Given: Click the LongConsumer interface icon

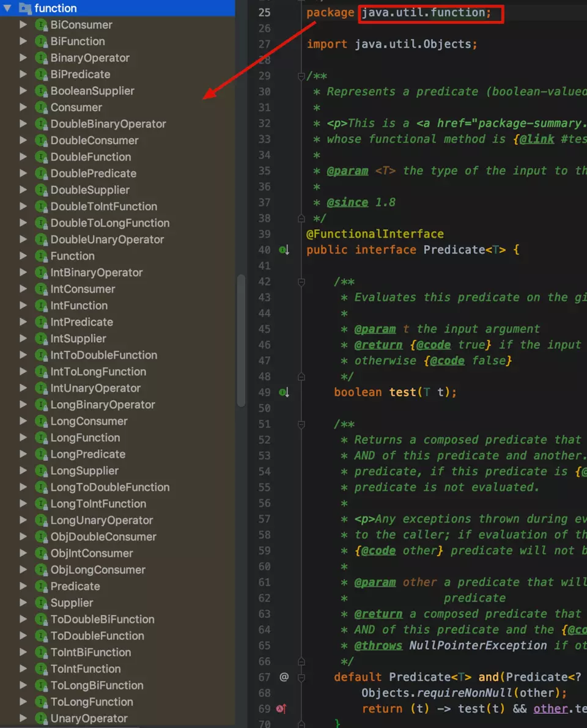Looking at the screenshot, I should 42,421.
